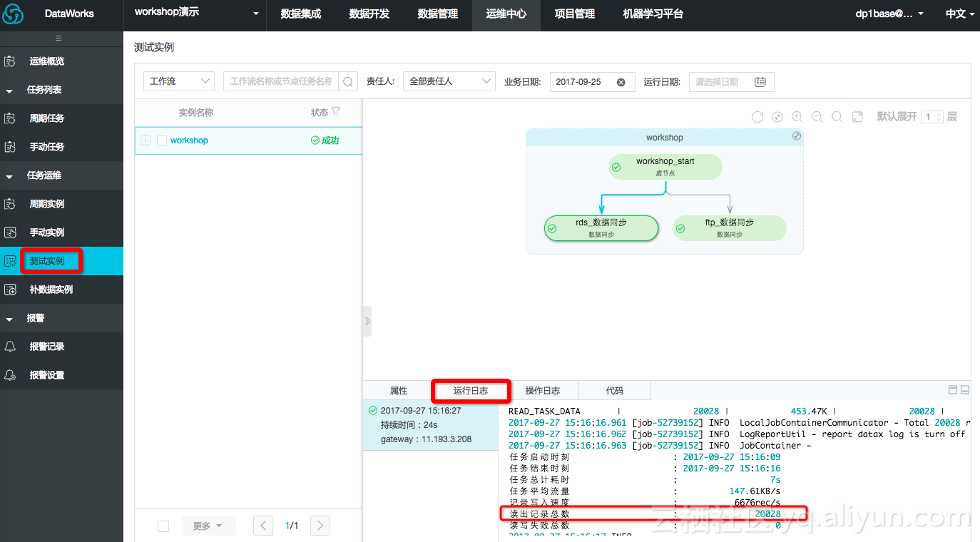Viewport: 980px width, 542px height.
Task: Collapse the workshop group box icon
Action: [797, 136]
